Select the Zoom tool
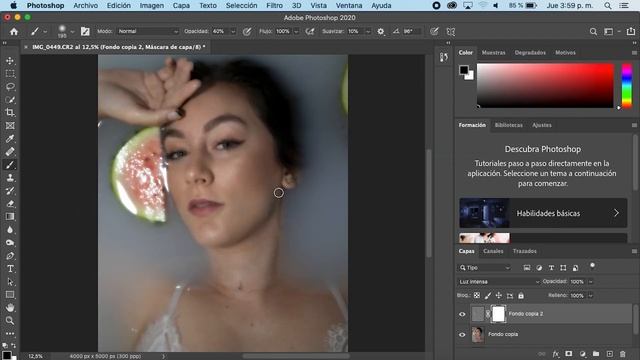640x360 pixels. pos(10,320)
